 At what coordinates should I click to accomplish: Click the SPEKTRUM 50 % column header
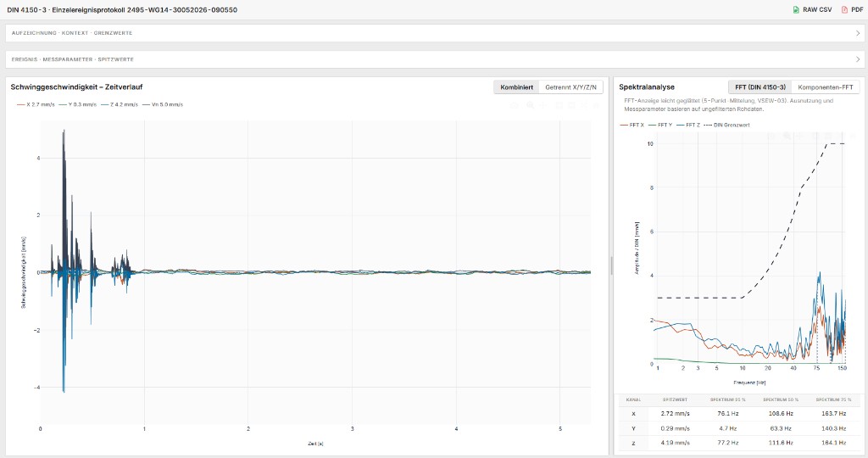click(781, 399)
